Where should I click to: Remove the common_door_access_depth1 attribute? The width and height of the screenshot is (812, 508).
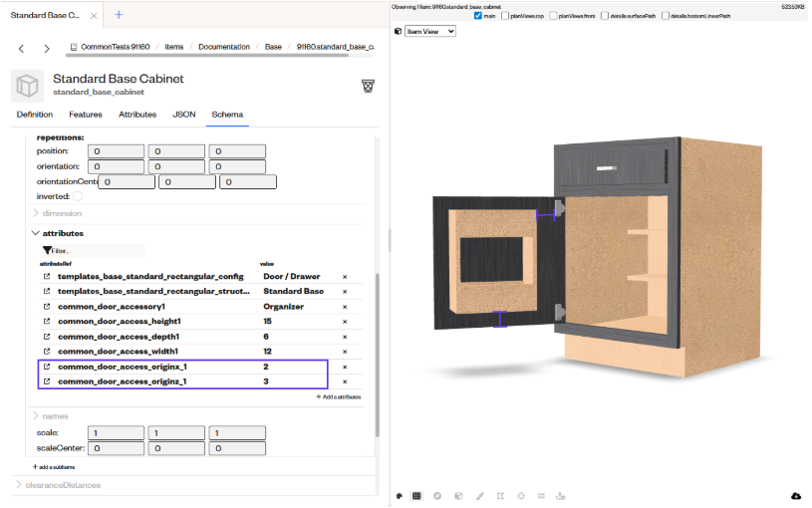tap(345, 337)
